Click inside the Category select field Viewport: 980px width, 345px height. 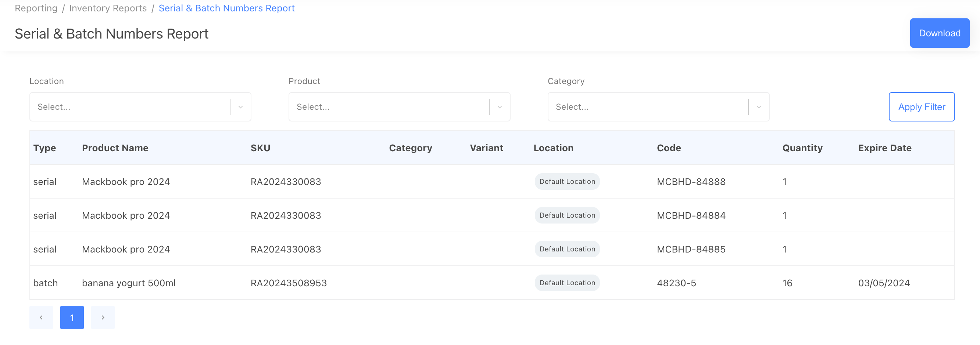(647, 107)
